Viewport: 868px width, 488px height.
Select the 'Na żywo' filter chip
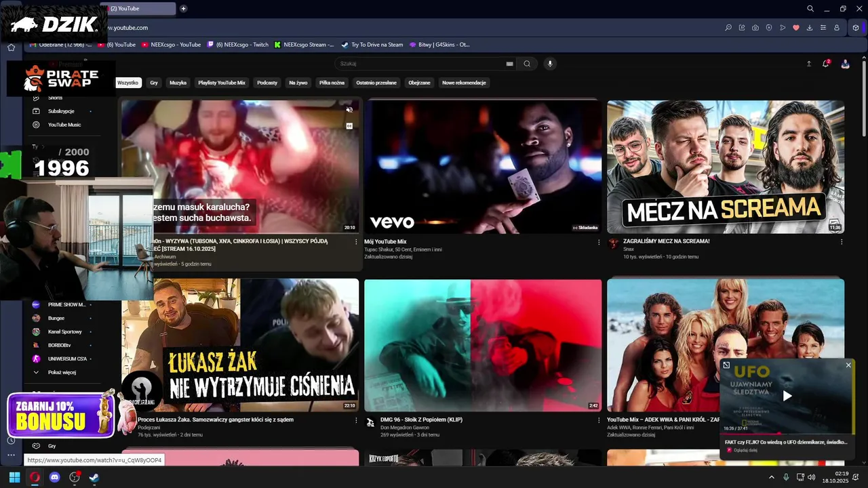pyautogui.click(x=298, y=83)
